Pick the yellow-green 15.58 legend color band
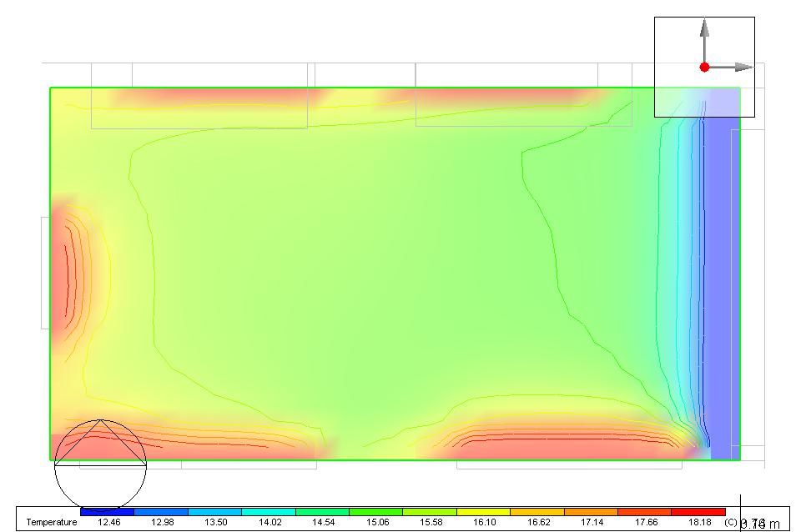The width and height of the screenshot is (806, 532). (430, 512)
